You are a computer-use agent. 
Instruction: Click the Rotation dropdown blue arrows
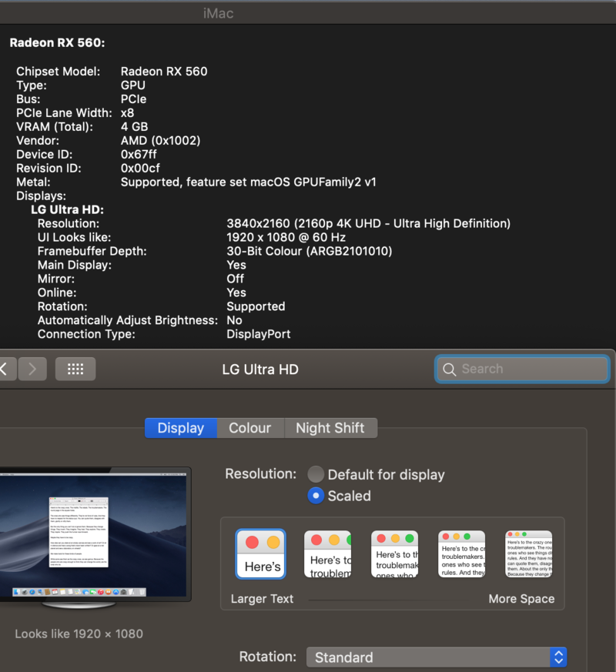click(558, 657)
